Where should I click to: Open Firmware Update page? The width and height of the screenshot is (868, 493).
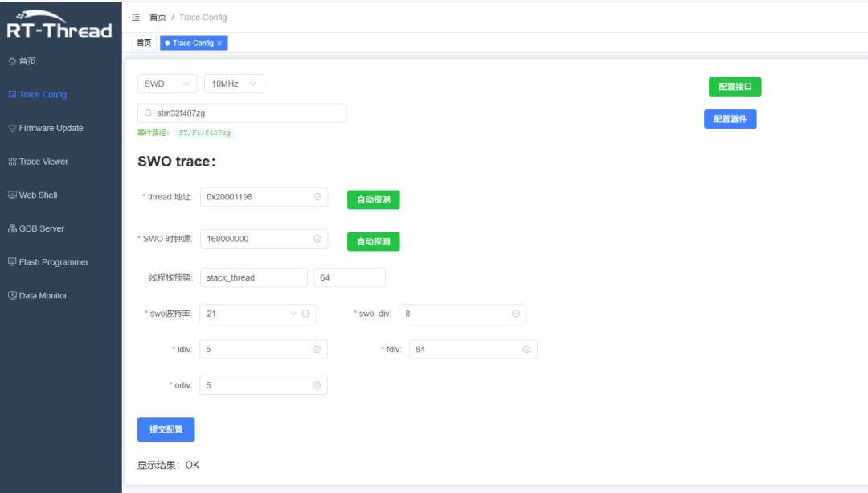[x=46, y=128]
